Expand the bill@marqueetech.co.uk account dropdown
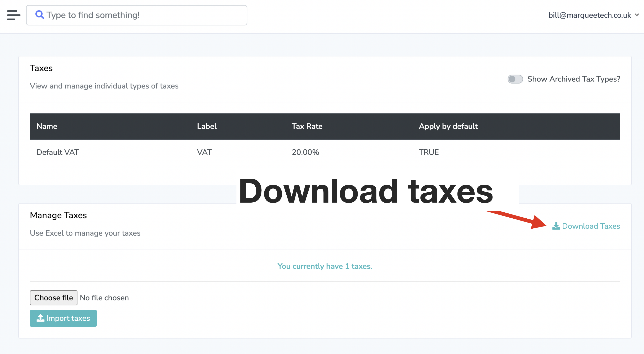The width and height of the screenshot is (644, 354). [593, 15]
